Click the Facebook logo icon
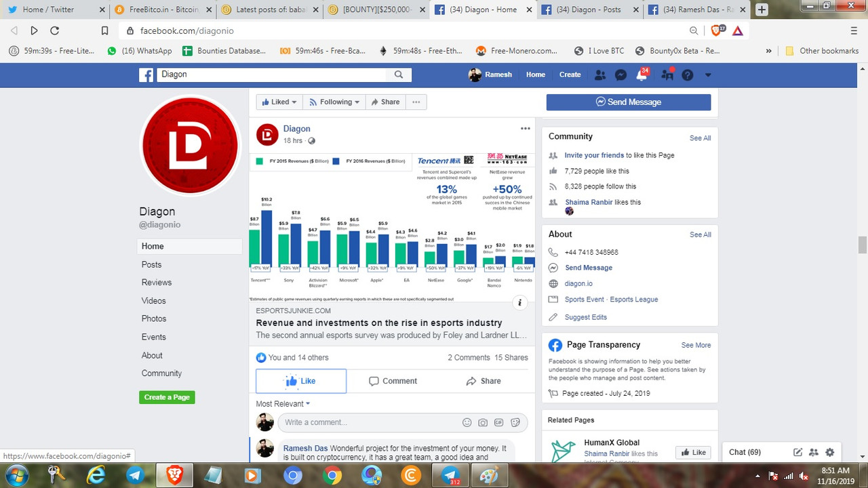868x488 pixels. click(x=146, y=75)
